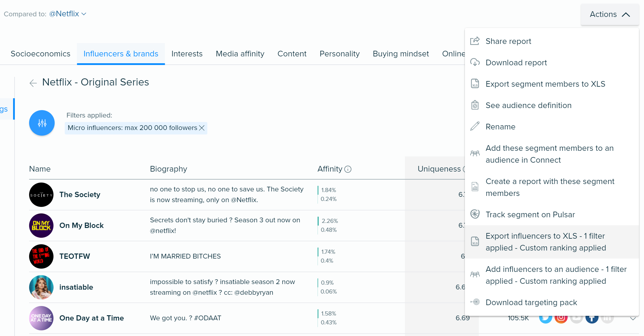Click the Download report cloud icon
The image size is (644, 336).
coord(475,62)
